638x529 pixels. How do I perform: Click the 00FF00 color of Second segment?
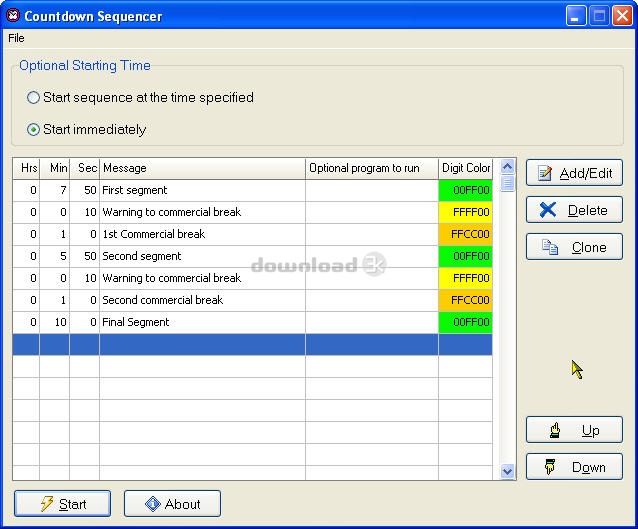(465, 256)
